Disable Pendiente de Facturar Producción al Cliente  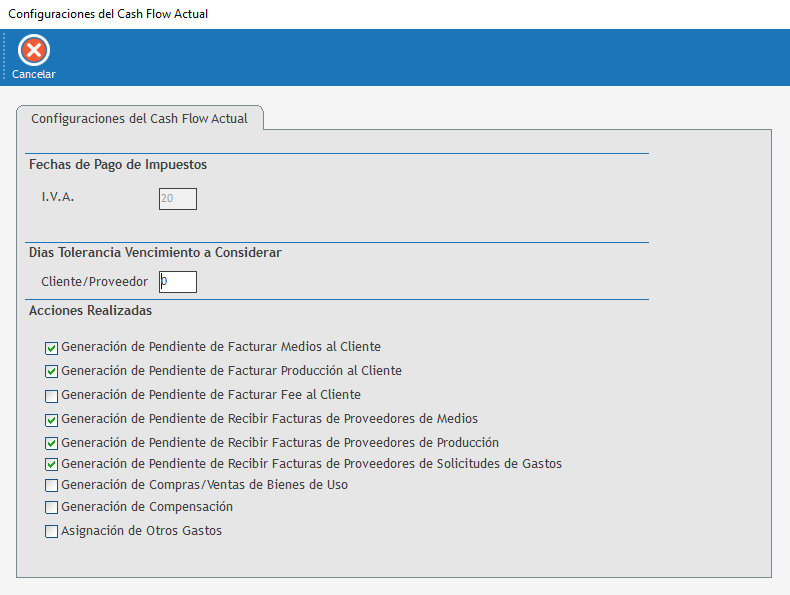tap(52, 371)
